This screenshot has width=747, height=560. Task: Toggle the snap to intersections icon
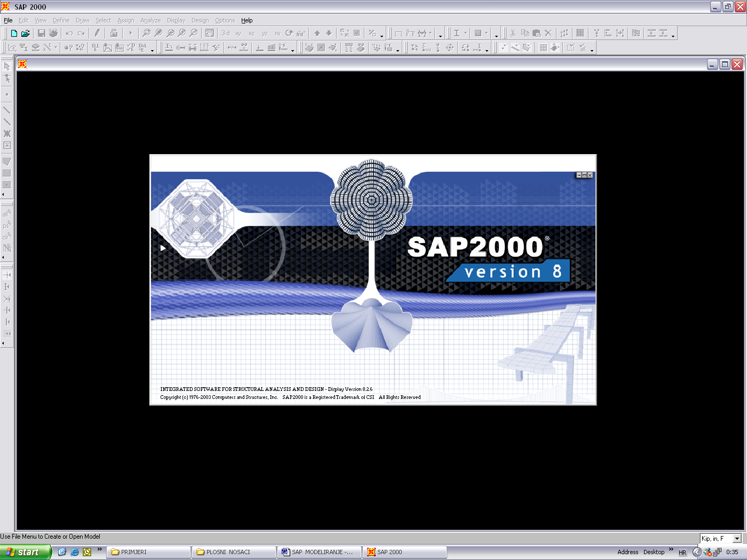(x=7, y=299)
